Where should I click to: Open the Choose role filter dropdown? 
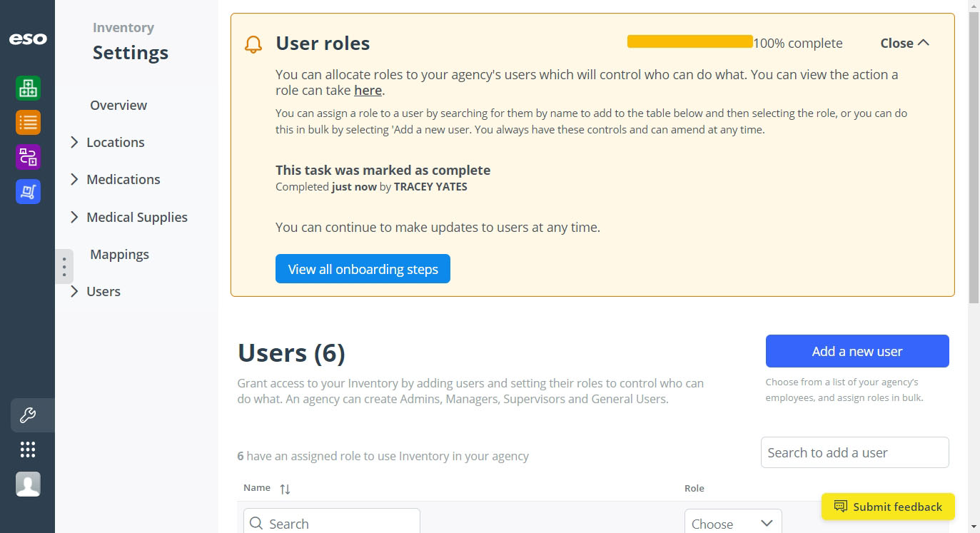tap(733, 523)
